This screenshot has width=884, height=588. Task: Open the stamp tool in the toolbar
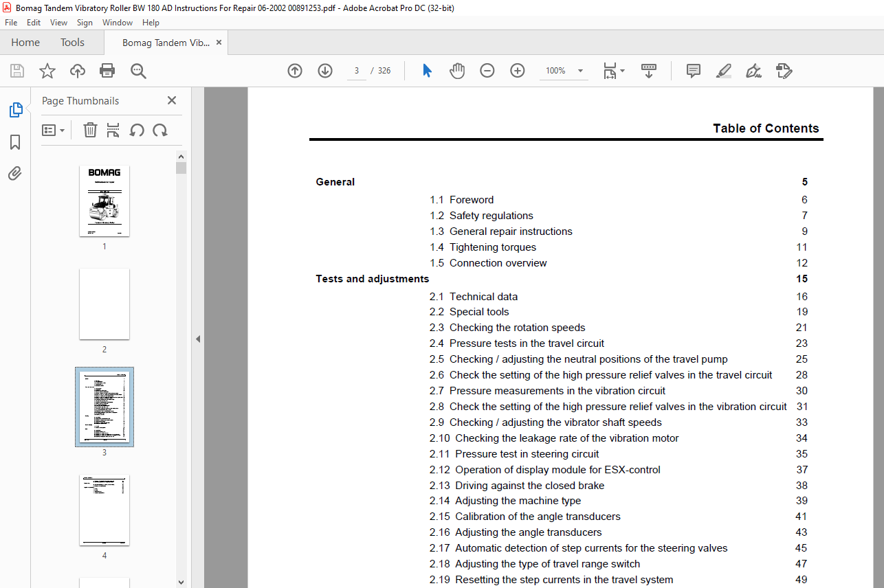coord(784,71)
